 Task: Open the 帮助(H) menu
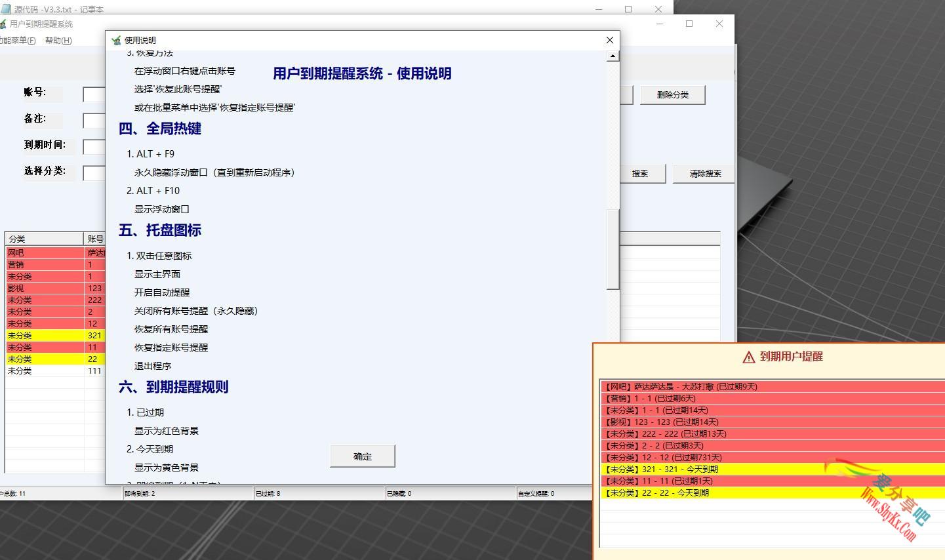coord(58,40)
